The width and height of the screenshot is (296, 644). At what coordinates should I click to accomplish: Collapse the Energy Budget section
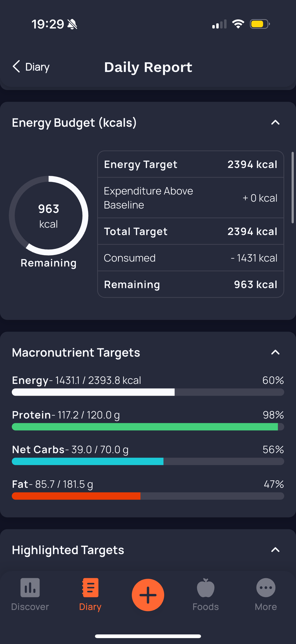point(275,123)
